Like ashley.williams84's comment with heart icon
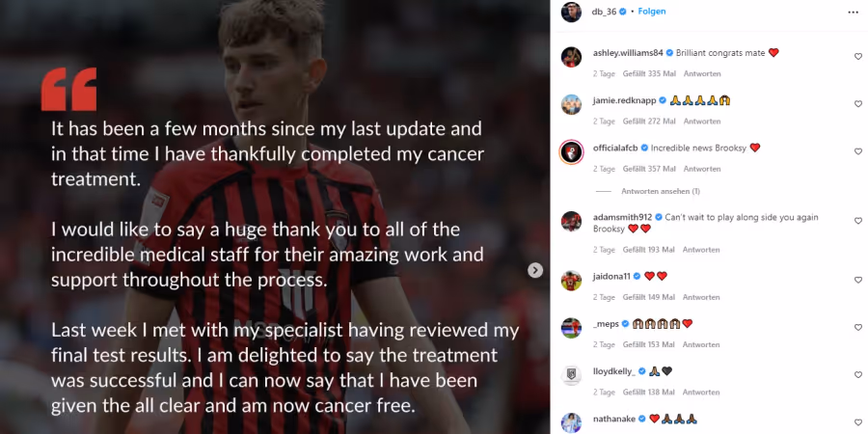Image resolution: width=868 pixels, height=434 pixels. click(858, 57)
